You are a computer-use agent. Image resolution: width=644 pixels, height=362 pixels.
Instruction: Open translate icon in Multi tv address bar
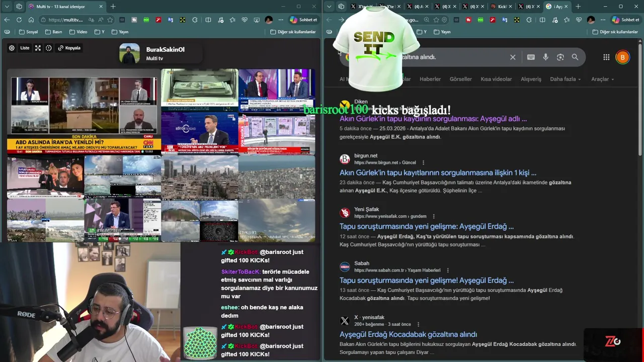click(x=91, y=20)
